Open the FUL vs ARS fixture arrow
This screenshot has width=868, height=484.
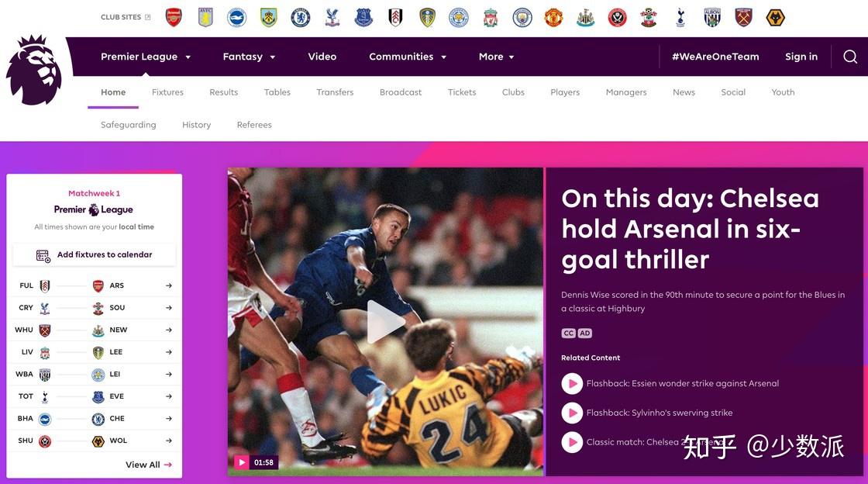coord(169,285)
